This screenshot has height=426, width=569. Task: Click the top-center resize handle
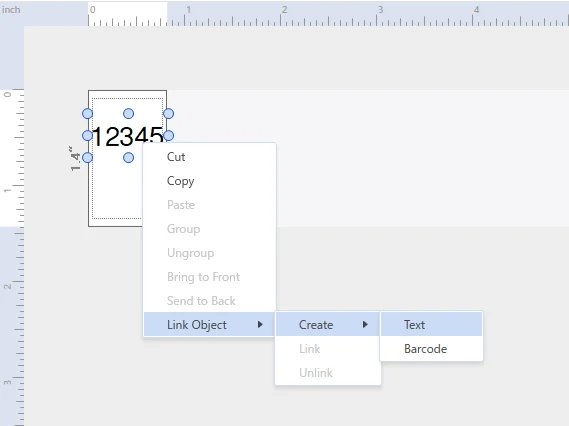point(128,114)
